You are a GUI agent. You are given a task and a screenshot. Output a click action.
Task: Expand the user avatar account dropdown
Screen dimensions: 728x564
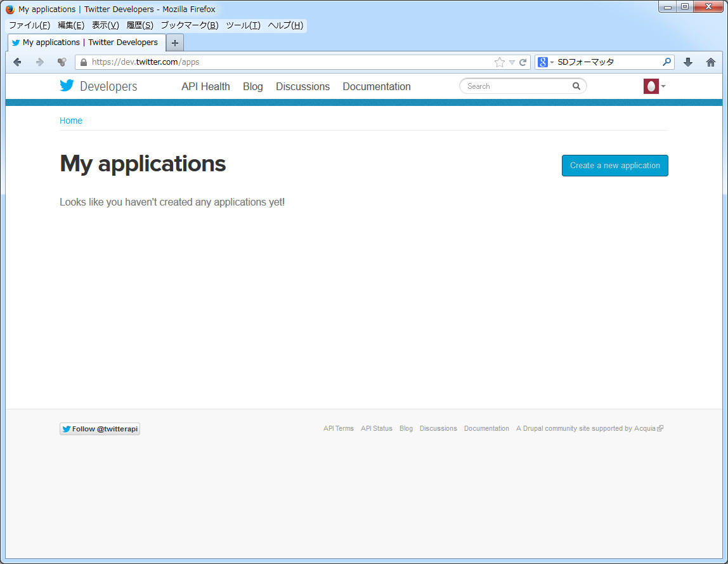(654, 86)
